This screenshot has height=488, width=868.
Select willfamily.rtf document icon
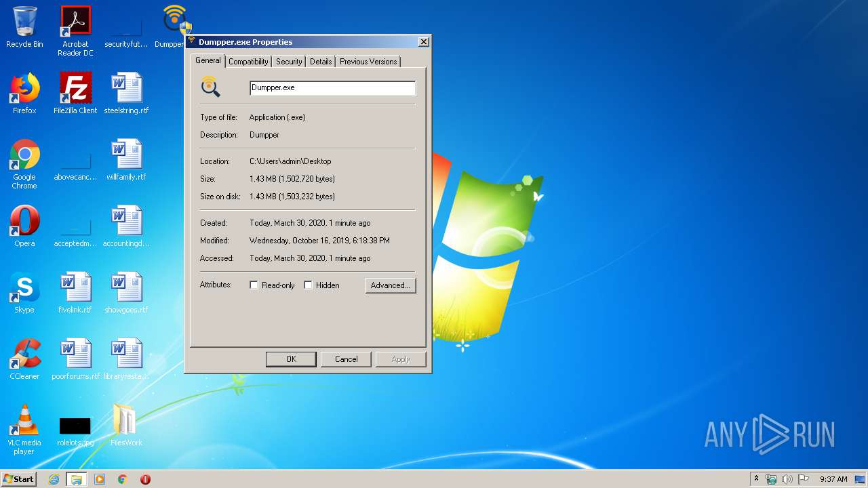[126, 160]
